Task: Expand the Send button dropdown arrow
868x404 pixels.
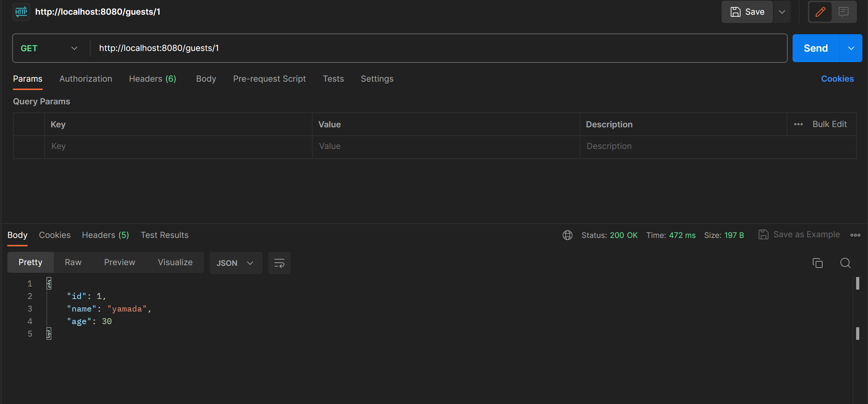Action: pos(851,48)
